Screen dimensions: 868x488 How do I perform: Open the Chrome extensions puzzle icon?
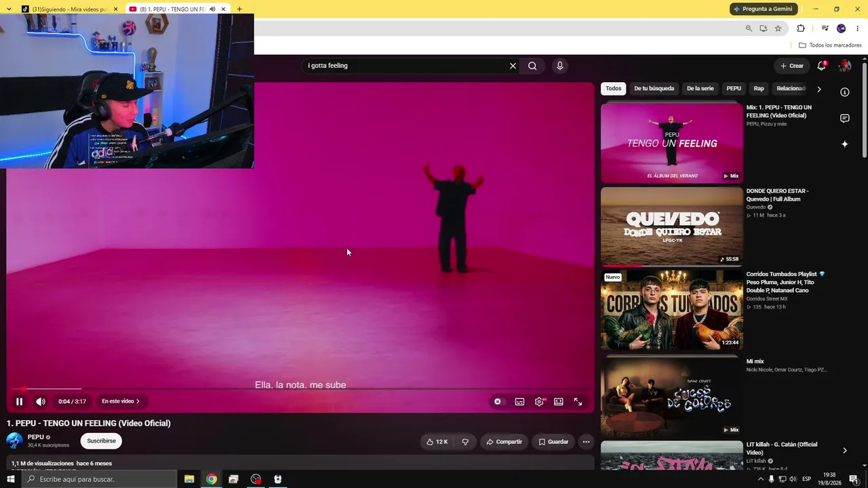tap(801, 28)
